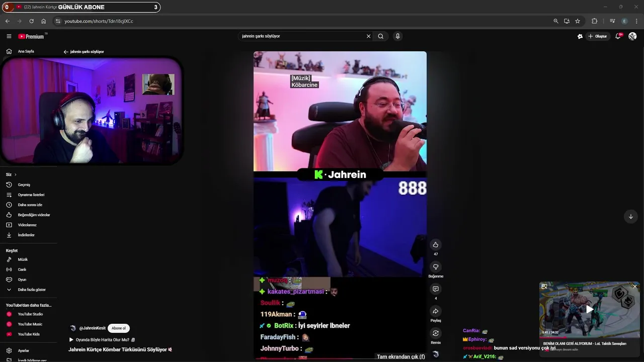
Task: Open the Short's comments panel
Action: pyautogui.click(x=436, y=289)
